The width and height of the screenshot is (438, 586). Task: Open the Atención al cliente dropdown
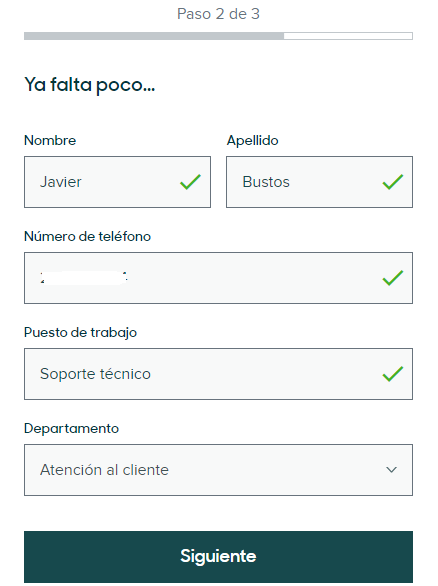(x=218, y=470)
